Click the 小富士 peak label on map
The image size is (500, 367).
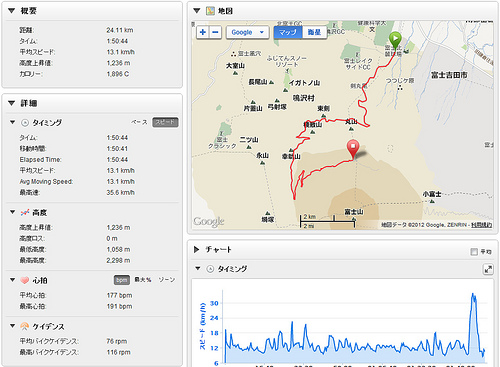click(x=432, y=194)
